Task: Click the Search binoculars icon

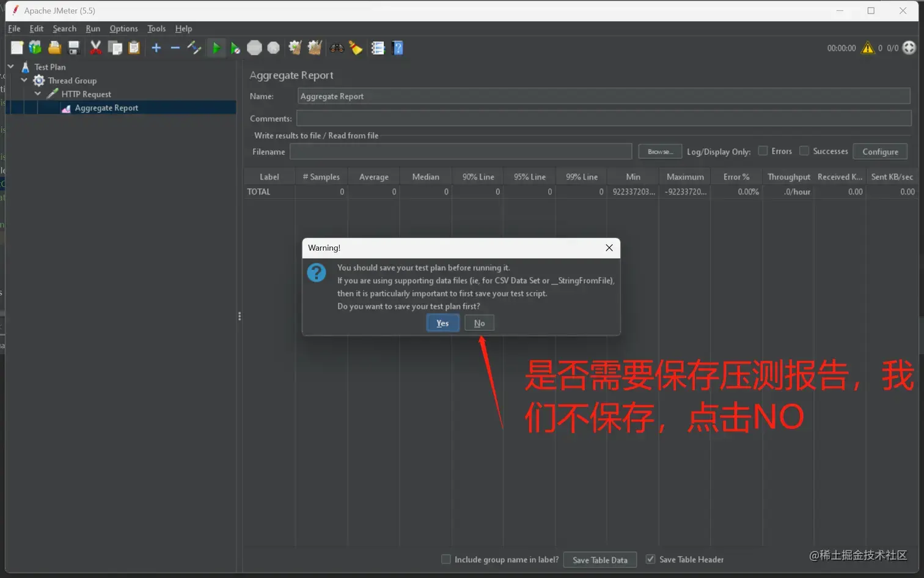Action: pos(337,48)
